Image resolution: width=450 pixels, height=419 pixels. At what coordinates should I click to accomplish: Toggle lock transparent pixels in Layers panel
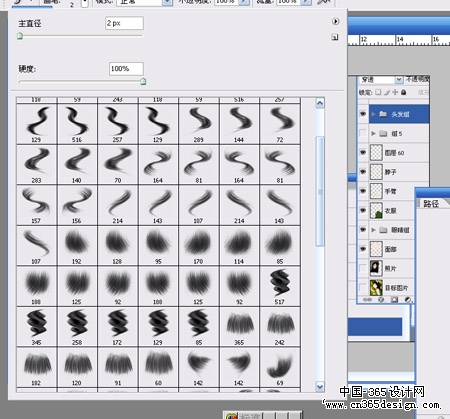tap(378, 92)
